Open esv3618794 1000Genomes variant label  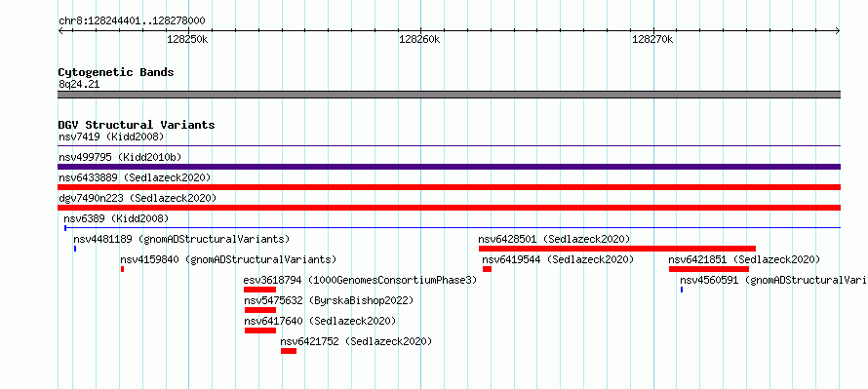pyautogui.click(x=361, y=280)
